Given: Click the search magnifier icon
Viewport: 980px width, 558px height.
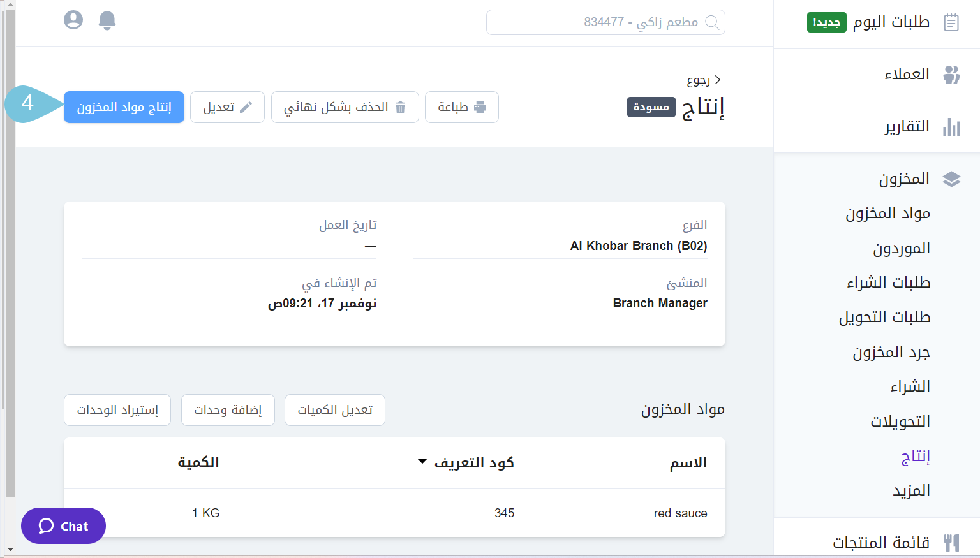Looking at the screenshot, I should tap(712, 23).
